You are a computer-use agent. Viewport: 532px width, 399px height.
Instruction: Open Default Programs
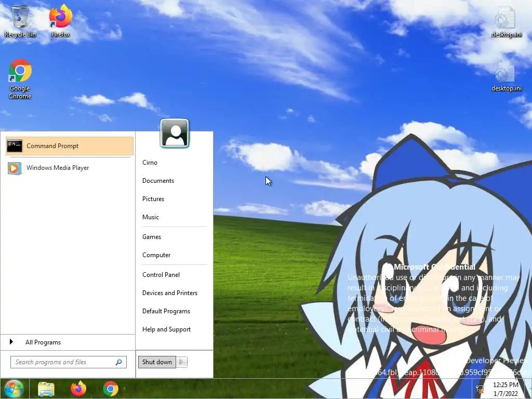tap(166, 311)
